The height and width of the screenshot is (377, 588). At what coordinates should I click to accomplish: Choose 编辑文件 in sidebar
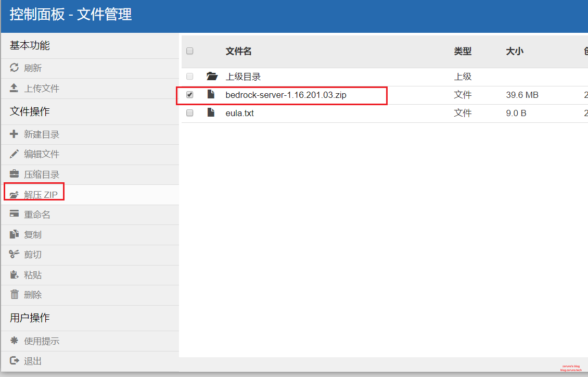point(42,154)
